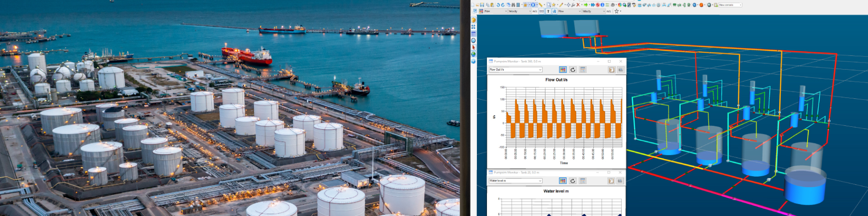Click the undo arrow in main toolbar

tap(498, 5)
